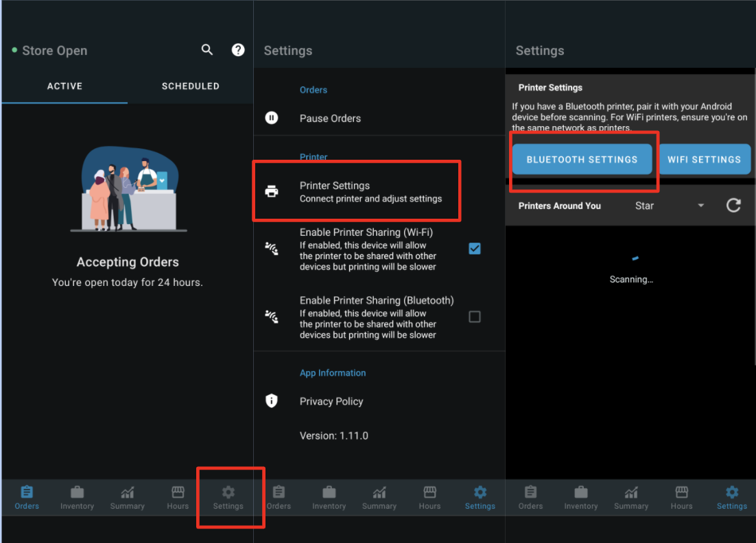Tap Inventory in right panel navigation bar

click(x=581, y=498)
